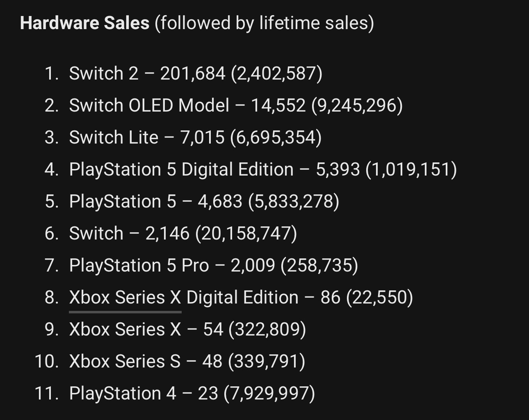Click the Xbox Series X lifetime figure 322,809

pos(267,330)
